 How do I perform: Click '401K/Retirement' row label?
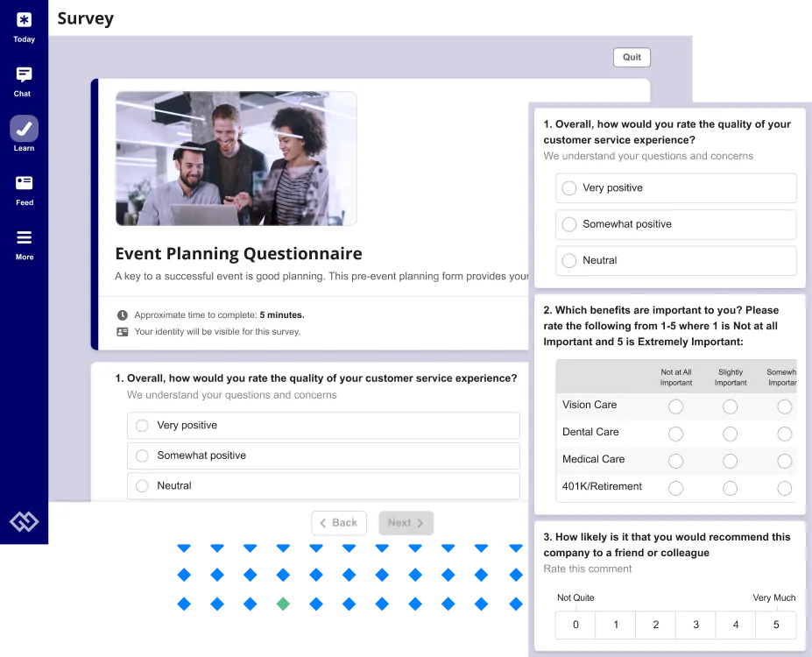pyautogui.click(x=602, y=486)
